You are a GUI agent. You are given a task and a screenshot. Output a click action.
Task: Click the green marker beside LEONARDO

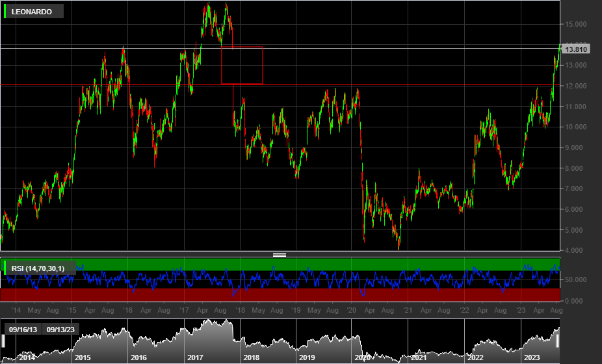pyautogui.click(x=6, y=11)
